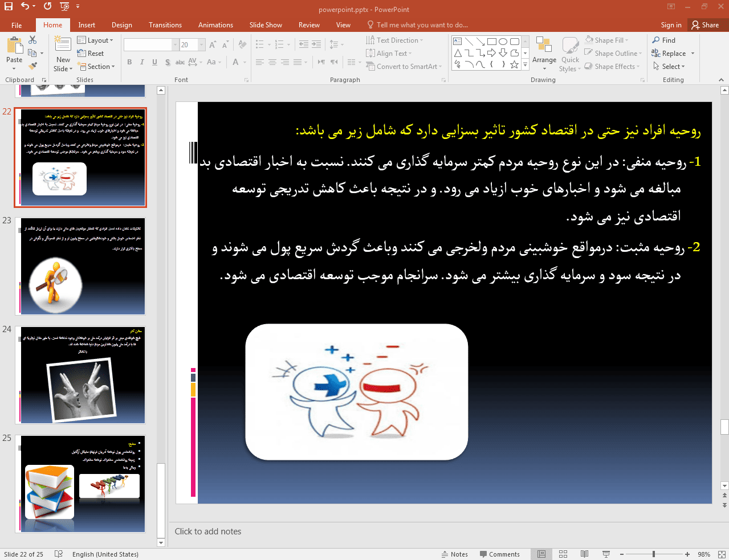Switch to Normal view icon in status bar

point(541,554)
